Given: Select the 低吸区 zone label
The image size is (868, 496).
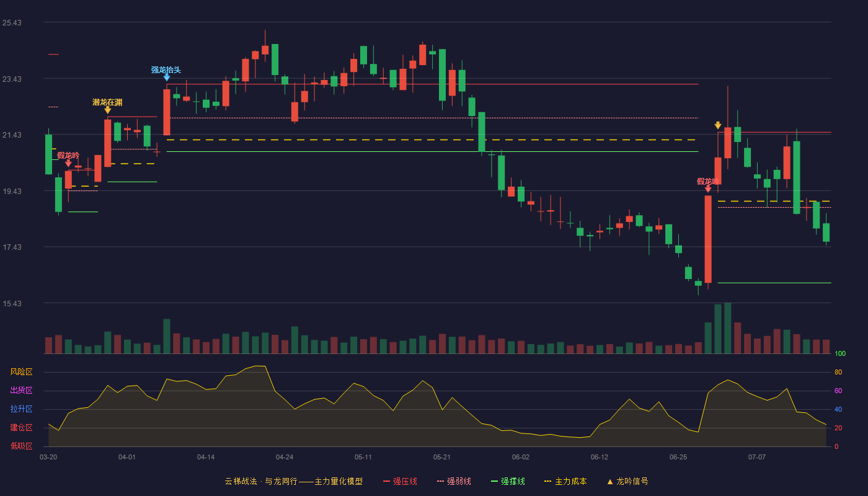Looking at the screenshot, I should tap(21, 446).
